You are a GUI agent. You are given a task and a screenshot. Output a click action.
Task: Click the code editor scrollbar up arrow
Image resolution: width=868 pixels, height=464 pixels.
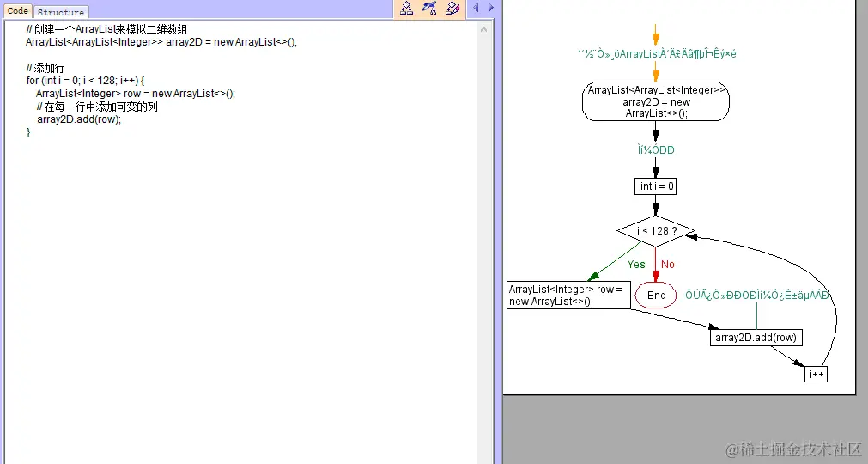click(x=484, y=29)
